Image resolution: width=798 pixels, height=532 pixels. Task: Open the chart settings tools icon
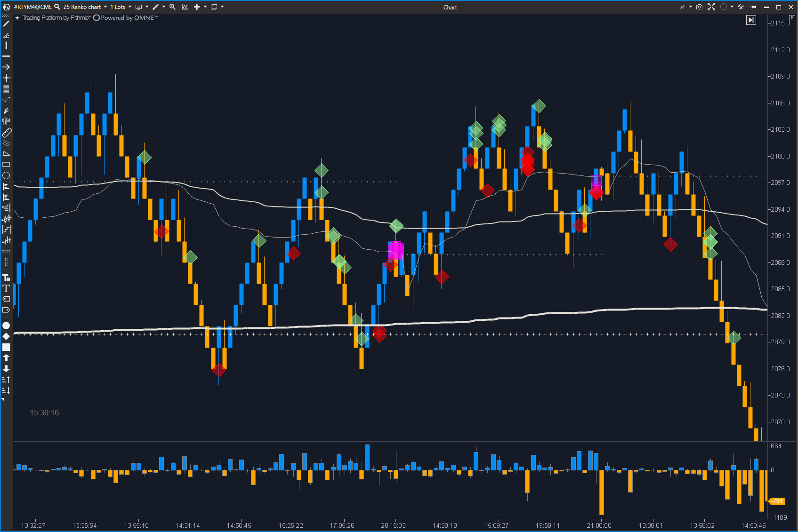[x=741, y=7]
